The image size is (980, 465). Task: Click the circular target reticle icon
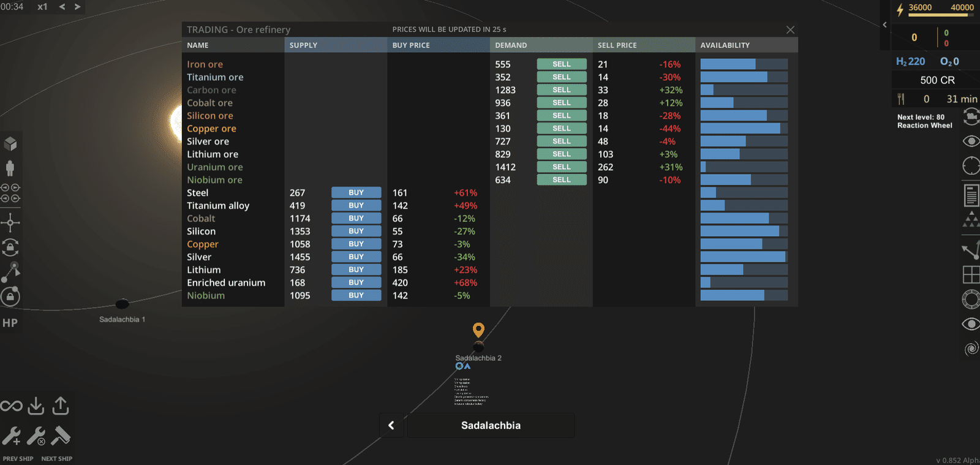tap(971, 166)
